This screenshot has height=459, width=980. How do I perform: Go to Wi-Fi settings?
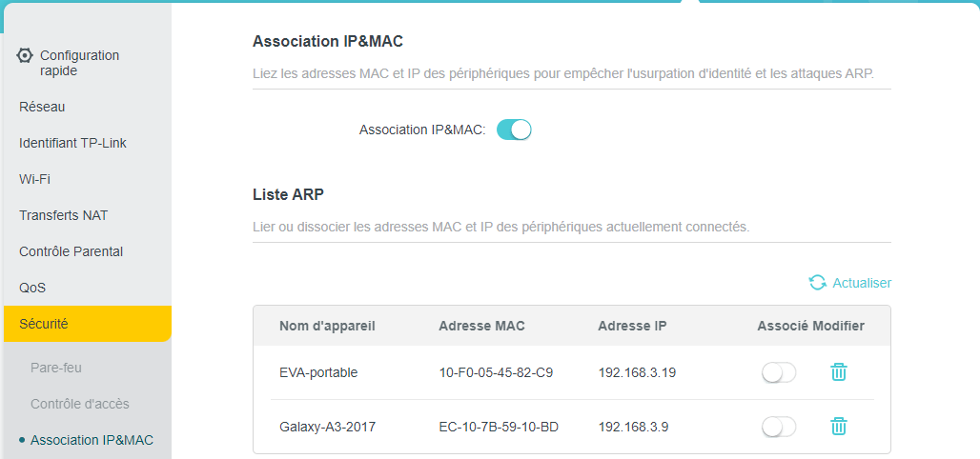(34, 179)
